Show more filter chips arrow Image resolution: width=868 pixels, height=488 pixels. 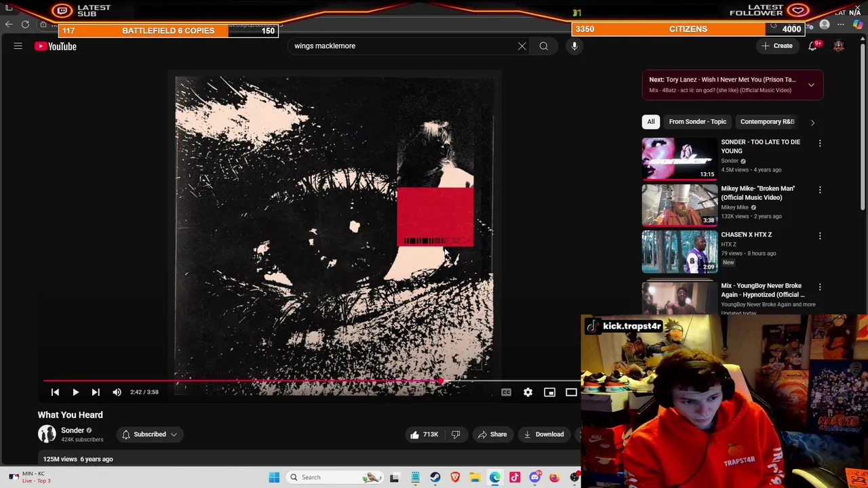[812, 123]
